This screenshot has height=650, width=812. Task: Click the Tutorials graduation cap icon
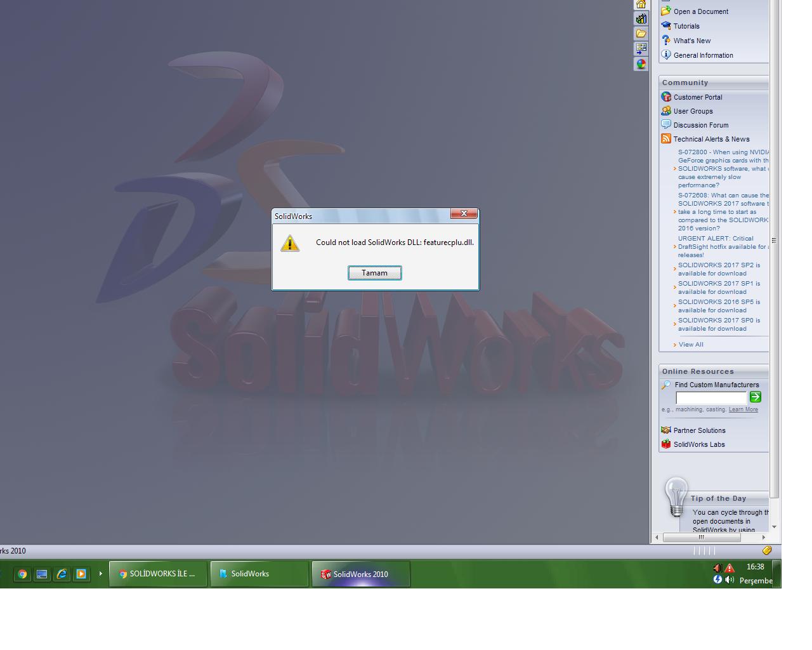click(x=666, y=26)
